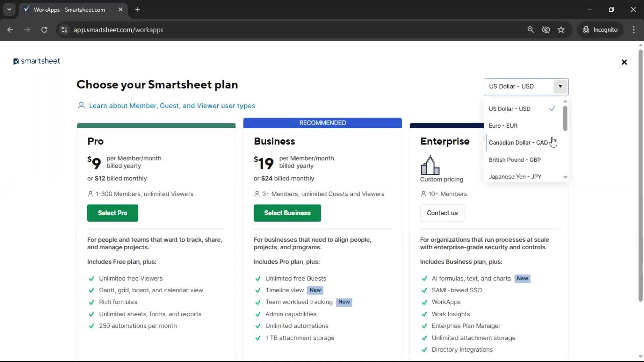Select Canadian Dollar - CAD from the list

point(518,142)
